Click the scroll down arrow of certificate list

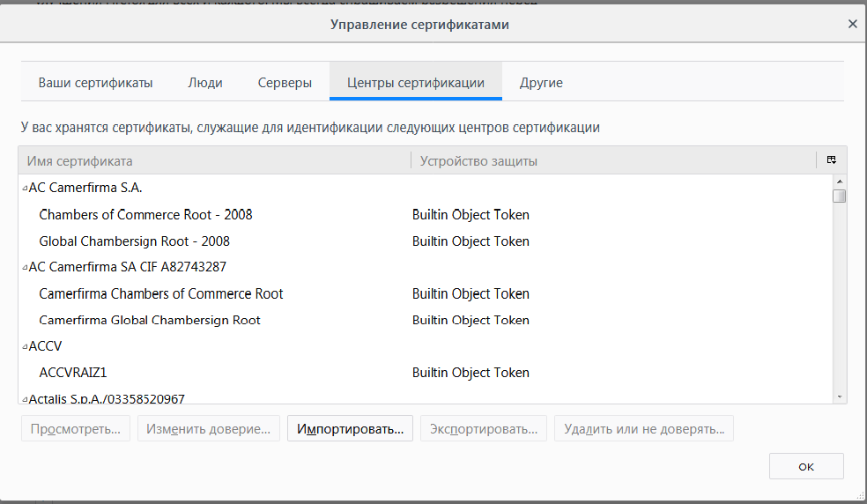(x=840, y=397)
